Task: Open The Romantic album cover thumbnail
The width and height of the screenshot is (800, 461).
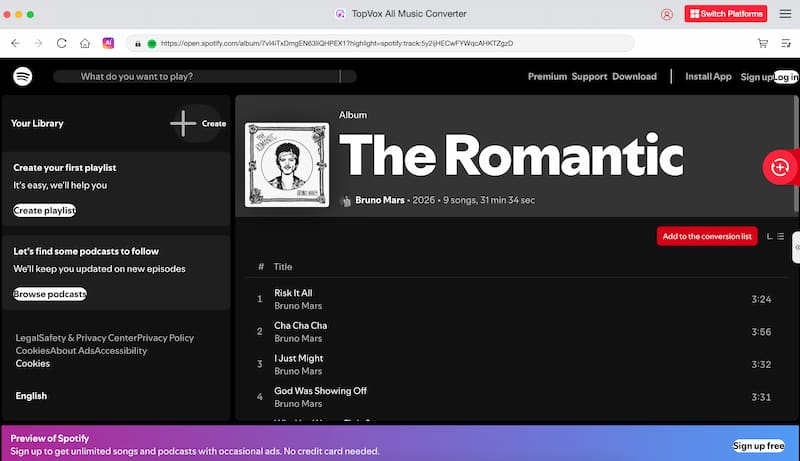Action: coord(287,165)
